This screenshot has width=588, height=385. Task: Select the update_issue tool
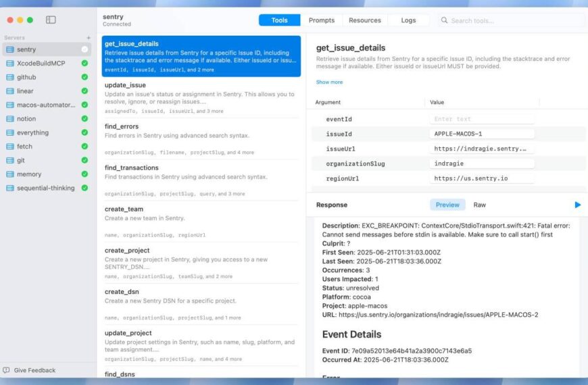pos(201,97)
